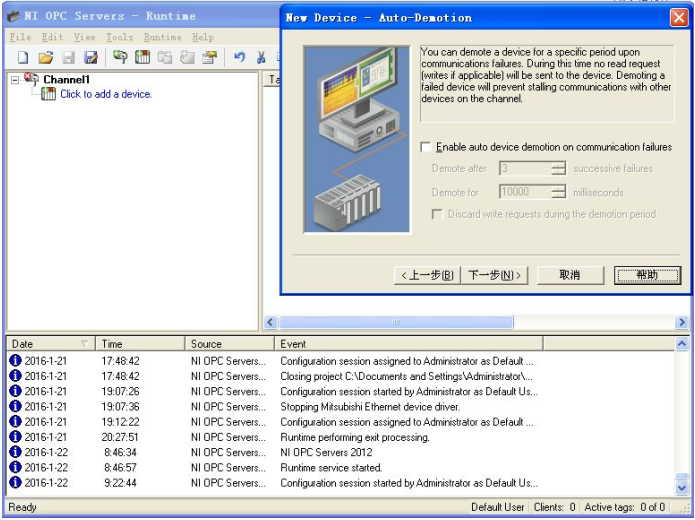
Task: Click the Demote after spinner arrows
Action: tap(559, 168)
